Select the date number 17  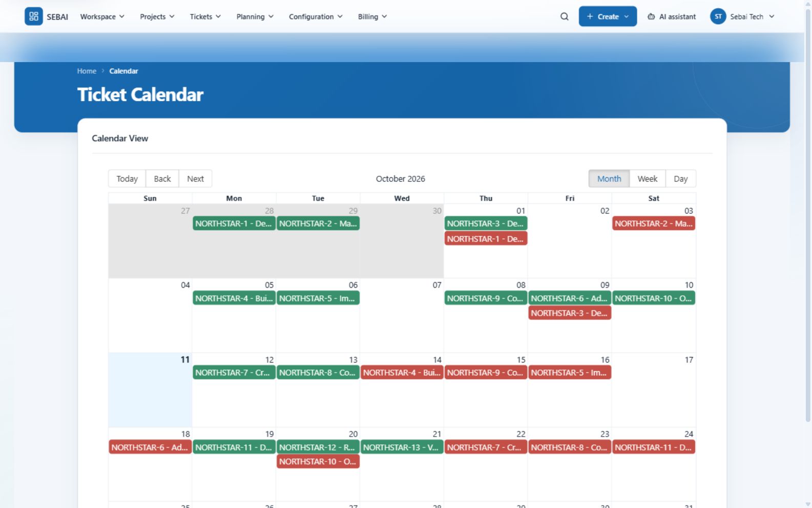[x=689, y=360]
